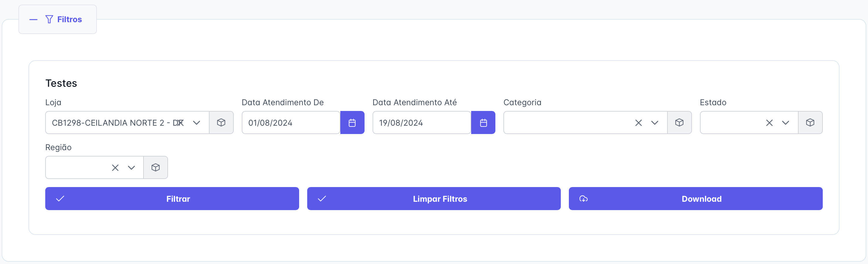The width and height of the screenshot is (868, 264).
Task: Open calendar for Data Atendimento Até
Action: pos(483,122)
